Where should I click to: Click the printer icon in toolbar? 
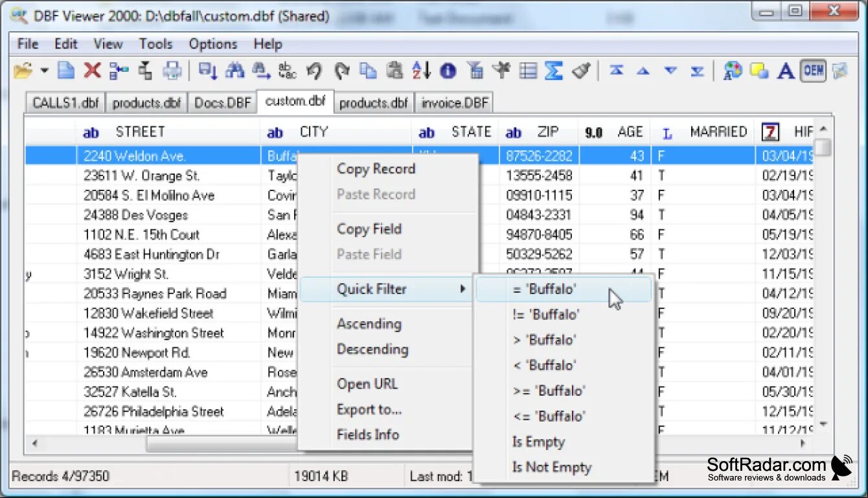tap(172, 71)
